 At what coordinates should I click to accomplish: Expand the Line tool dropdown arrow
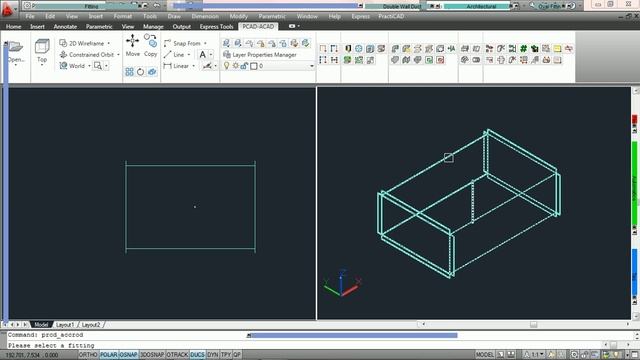tap(189, 55)
